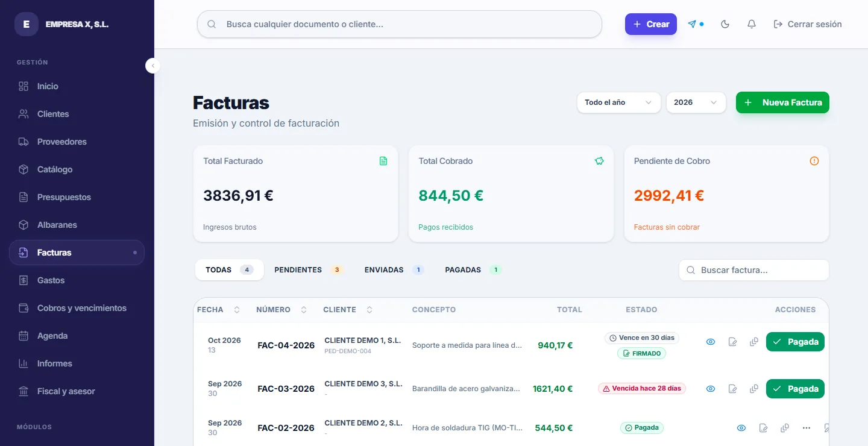Open more actions for FAC-02-2026
The width and height of the screenshot is (868, 446).
807,428
